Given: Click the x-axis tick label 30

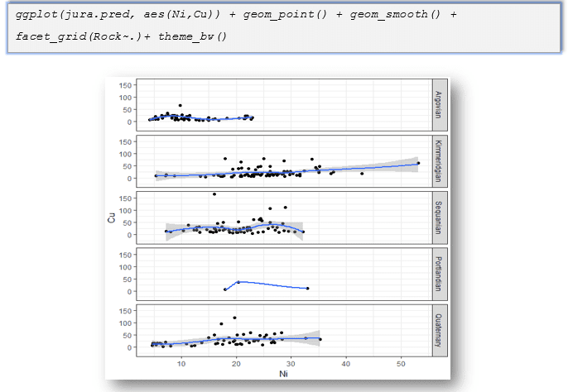Looking at the screenshot, I should 291,364.
